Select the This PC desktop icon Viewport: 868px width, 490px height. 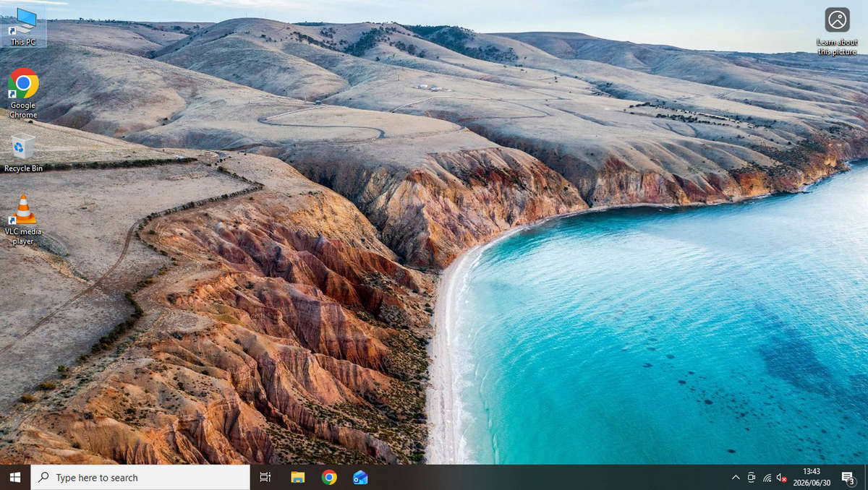coord(23,27)
